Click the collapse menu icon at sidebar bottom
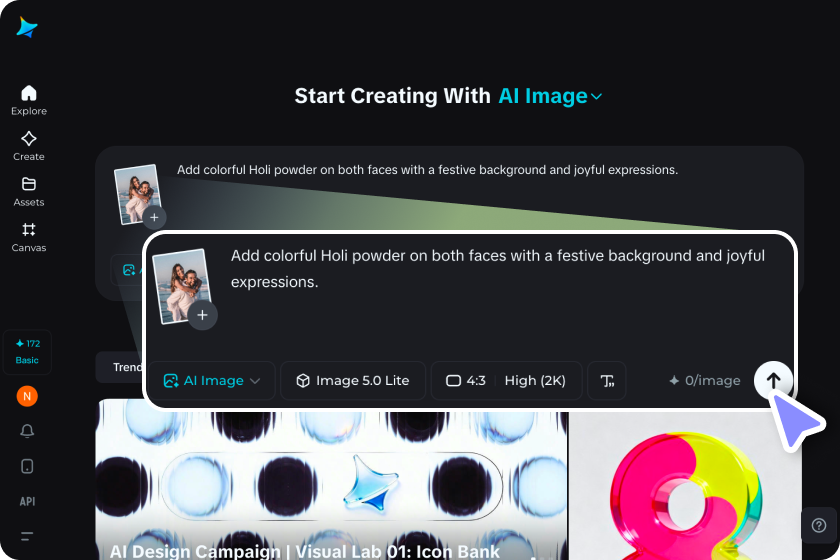This screenshot has height=560, width=840. (x=27, y=535)
